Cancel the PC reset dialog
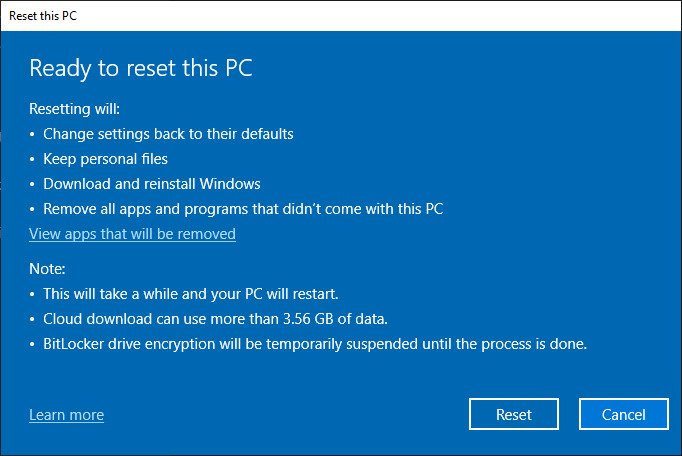Viewport: 682px width, 456px height. point(623,414)
